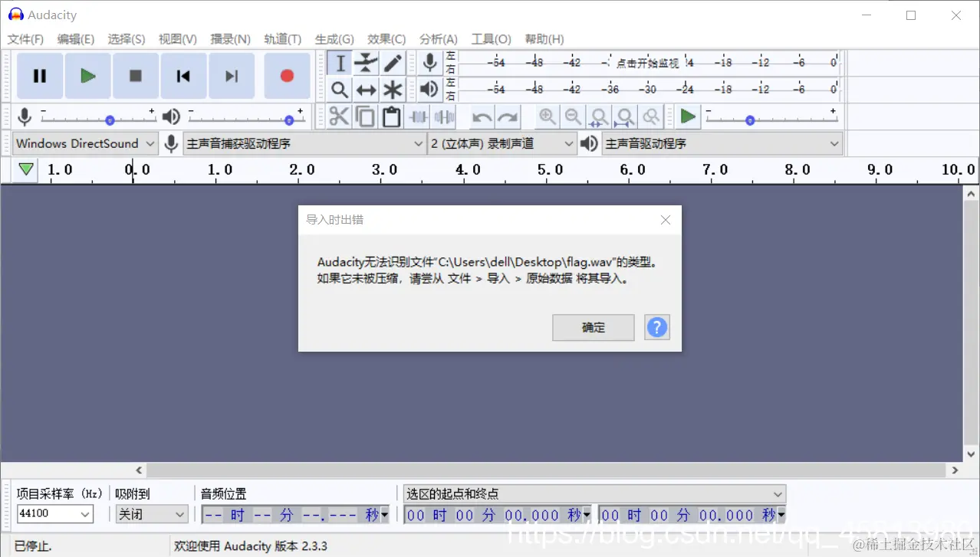The height and width of the screenshot is (557, 980).
Task: Select the Zoom magnifier tool
Action: coord(340,90)
